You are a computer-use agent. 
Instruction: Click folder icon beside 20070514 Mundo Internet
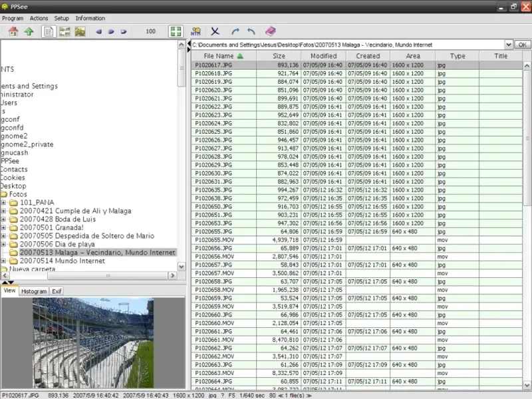point(13,261)
